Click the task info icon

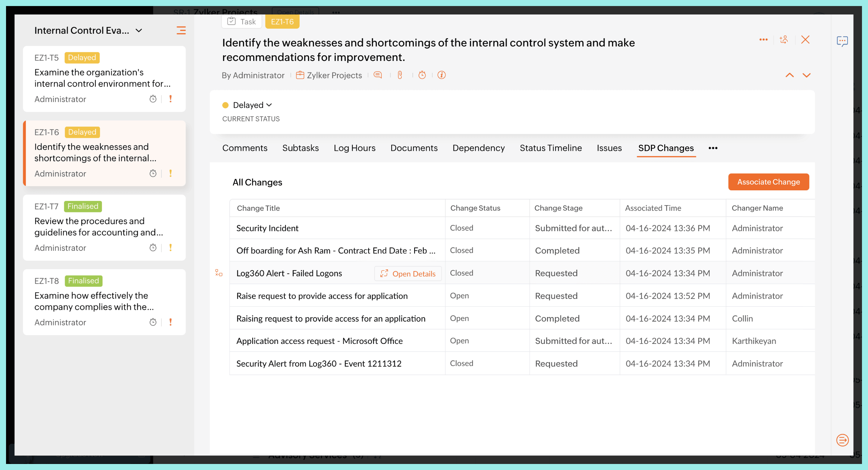(x=442, y=75)
